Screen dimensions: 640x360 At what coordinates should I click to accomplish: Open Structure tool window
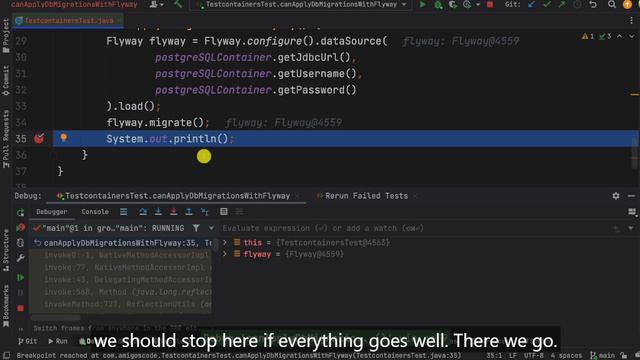pos(6,250)
